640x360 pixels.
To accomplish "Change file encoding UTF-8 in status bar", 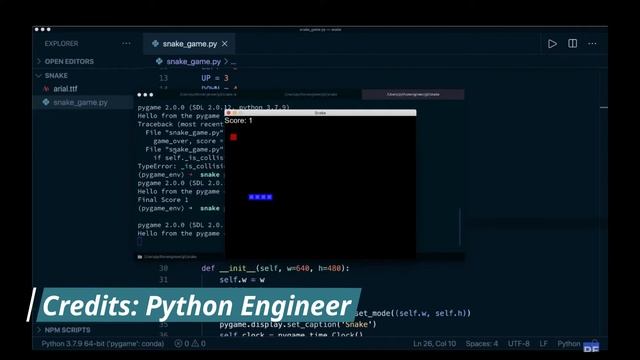I will [518, 344].
